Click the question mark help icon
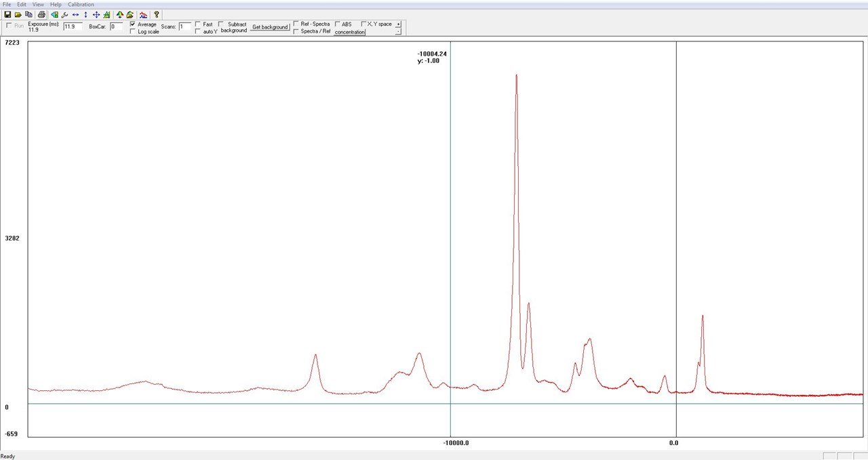 click(157, 14)
